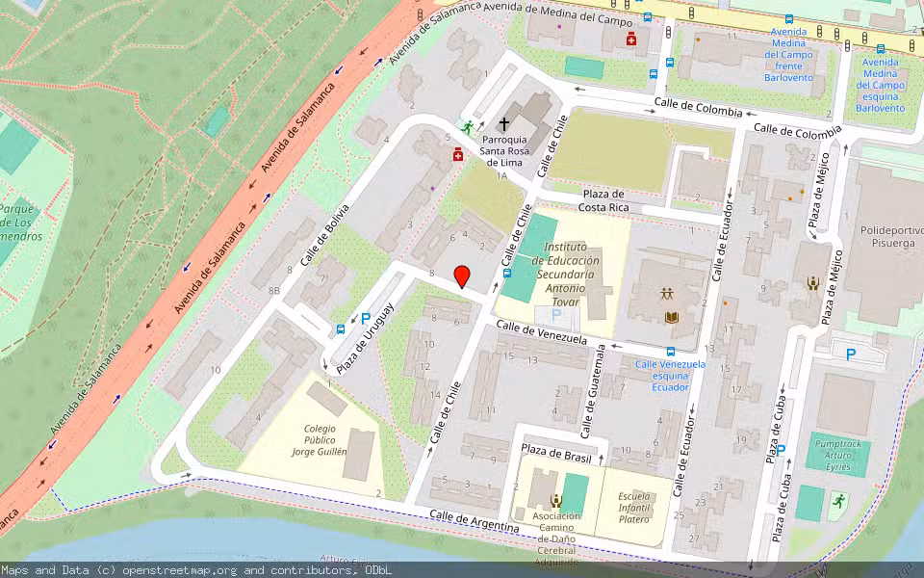The width and height of the screenshot is (924, 578).
Task: Click the Calle de Guatemala street label
Action: pos(592,392)
